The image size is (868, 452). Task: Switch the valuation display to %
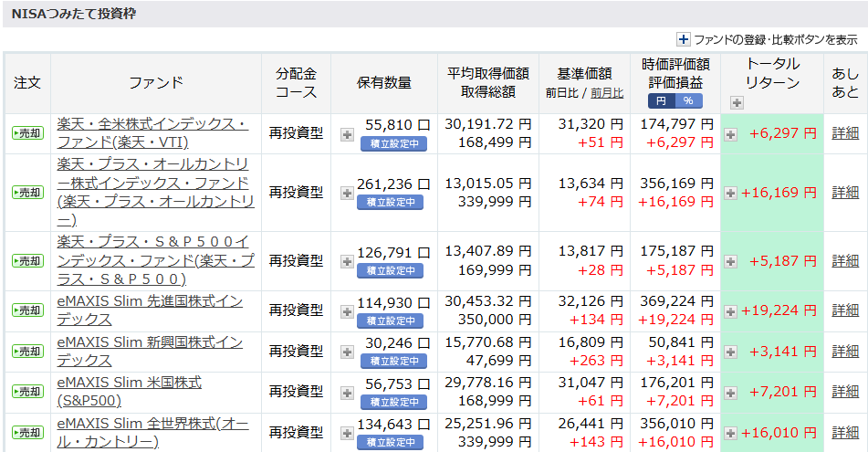click(x=688, y=100)
